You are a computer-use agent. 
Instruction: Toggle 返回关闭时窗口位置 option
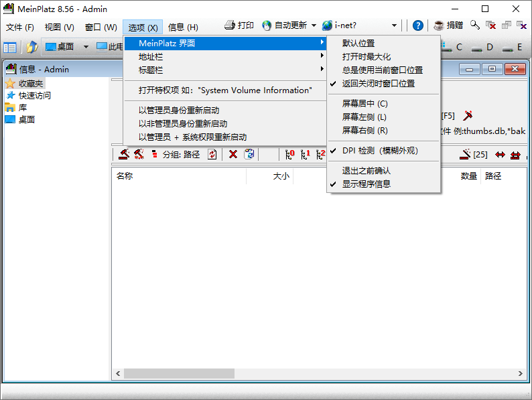point(384,84)
